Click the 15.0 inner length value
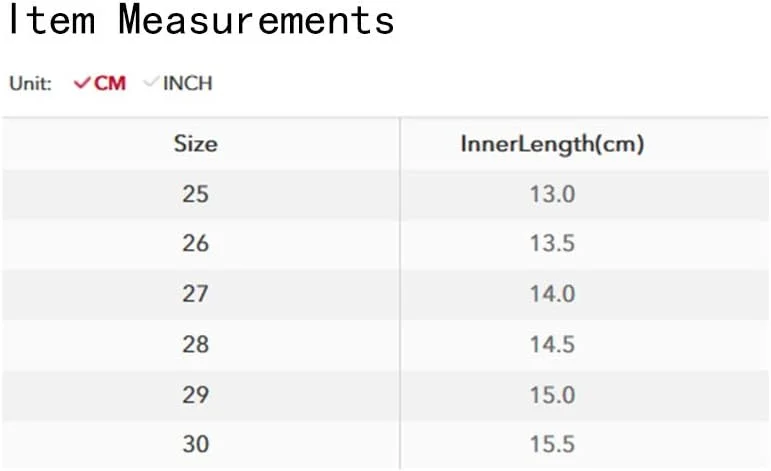 (x=552, y=394)
